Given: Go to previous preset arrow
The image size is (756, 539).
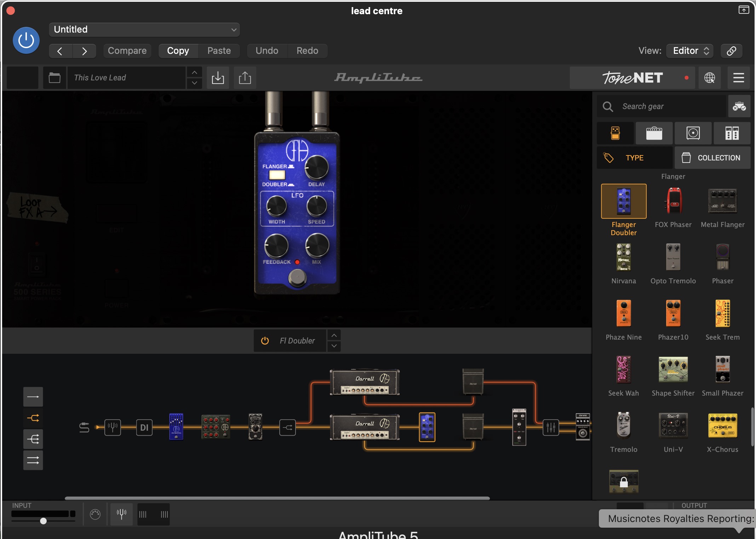Looking at the screenshot, I should tap(60, 51).
